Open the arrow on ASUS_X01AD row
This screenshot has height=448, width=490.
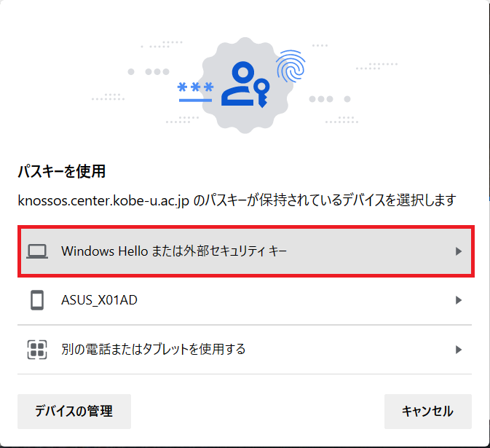(459, 300)
